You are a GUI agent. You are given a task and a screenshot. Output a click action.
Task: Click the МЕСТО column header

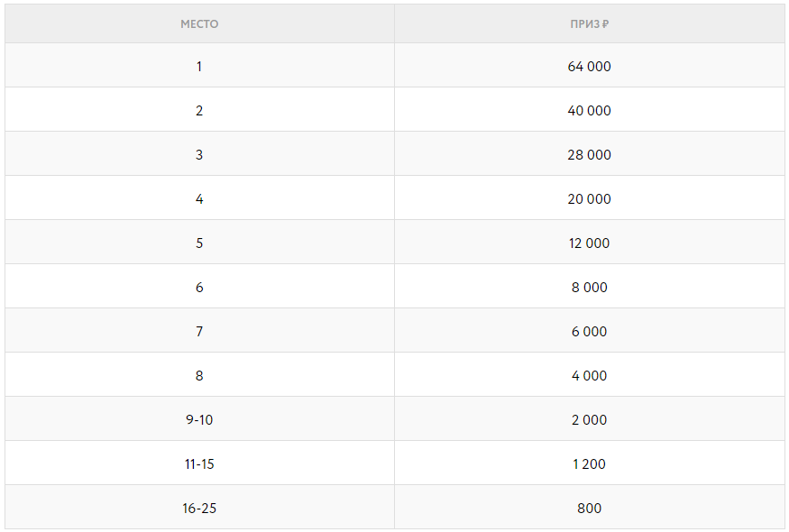199,24
